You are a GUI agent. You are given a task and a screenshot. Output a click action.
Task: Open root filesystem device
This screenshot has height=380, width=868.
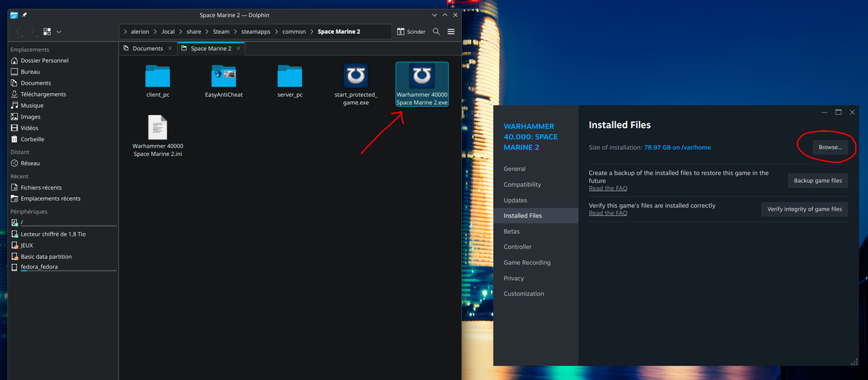pos(64,223)
